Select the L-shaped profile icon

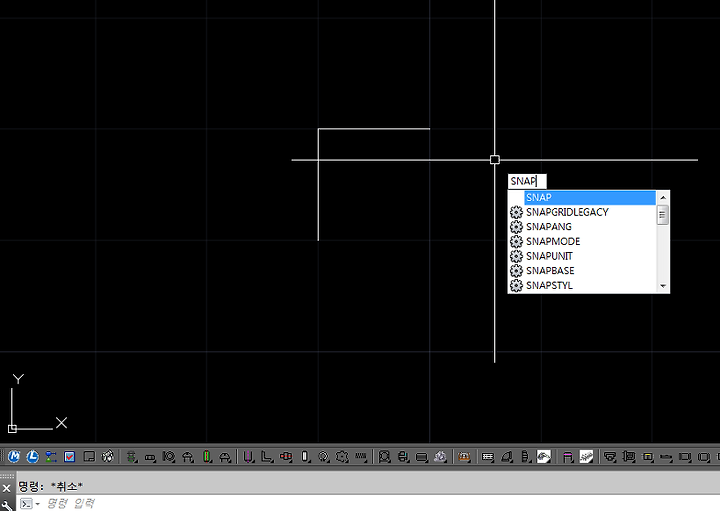click(x=267, y=456)
